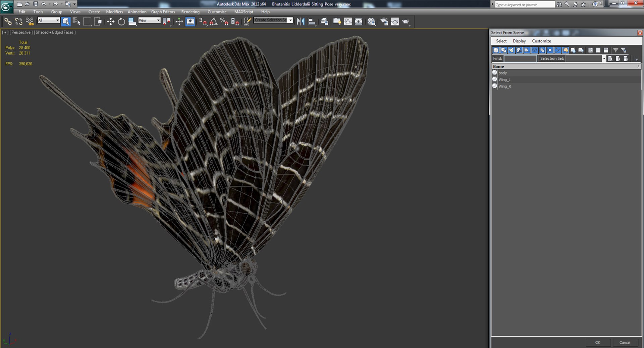Save the scene with the floppy disk icon
The image size is (644, 348).
36,4
